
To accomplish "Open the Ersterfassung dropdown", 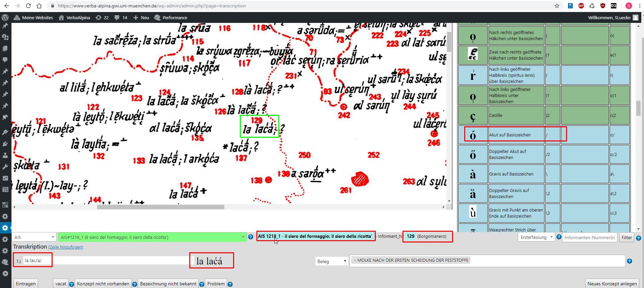I will [x=536, y=237].
